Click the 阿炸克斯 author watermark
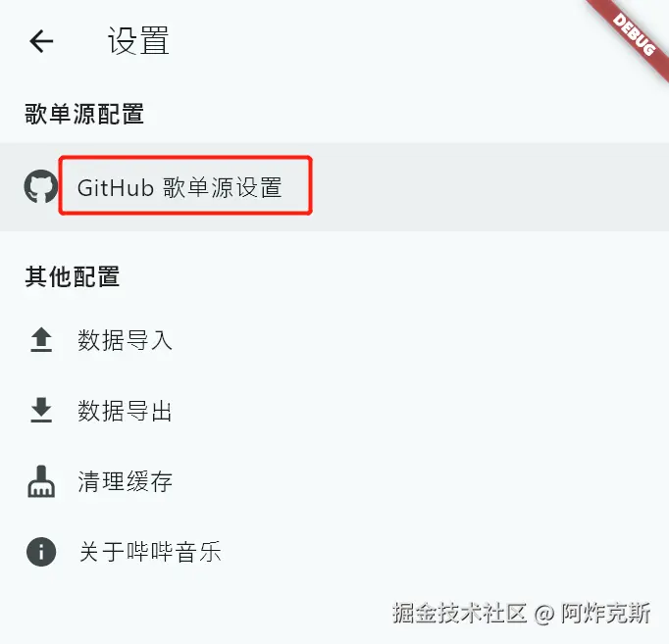This screenshot has width=669, height=644. click(x=605, y=614)
